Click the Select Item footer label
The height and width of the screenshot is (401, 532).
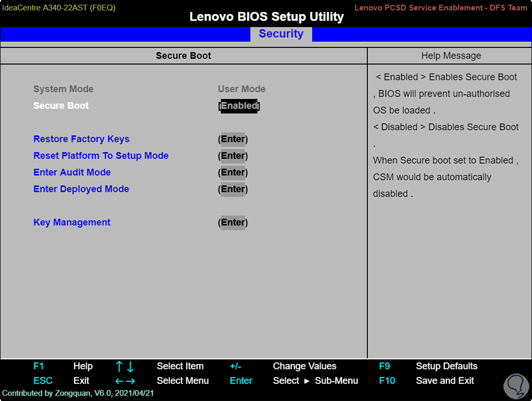point(180,366)
